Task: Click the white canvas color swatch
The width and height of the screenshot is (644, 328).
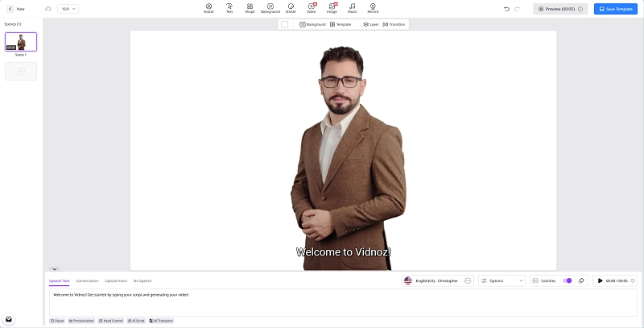Action: (284, 24)
